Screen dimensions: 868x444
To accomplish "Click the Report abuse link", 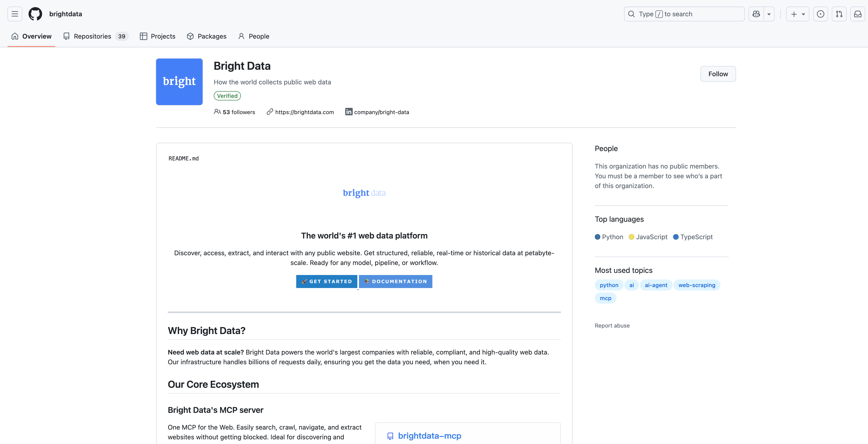I will (612, 326).
